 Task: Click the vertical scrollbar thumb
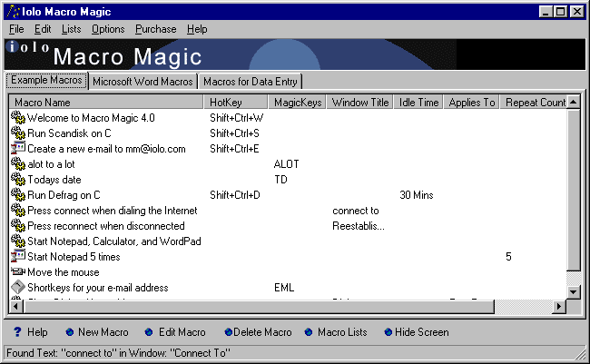pyautogui.click(x=574, y=190)
